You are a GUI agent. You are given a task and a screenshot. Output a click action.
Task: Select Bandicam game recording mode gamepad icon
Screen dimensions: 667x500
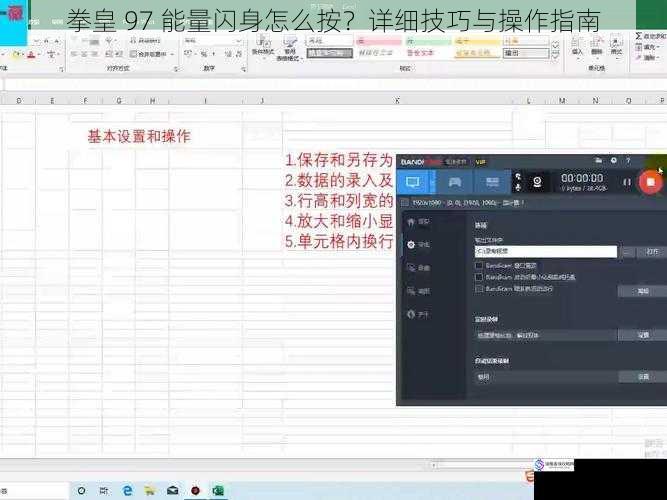point(455,182)
